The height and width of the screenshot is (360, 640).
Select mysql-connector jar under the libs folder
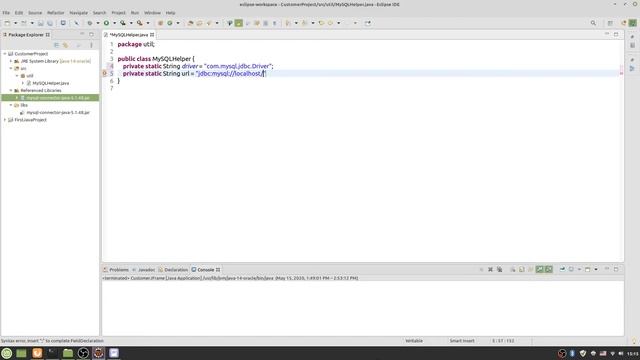pos(58,112)
